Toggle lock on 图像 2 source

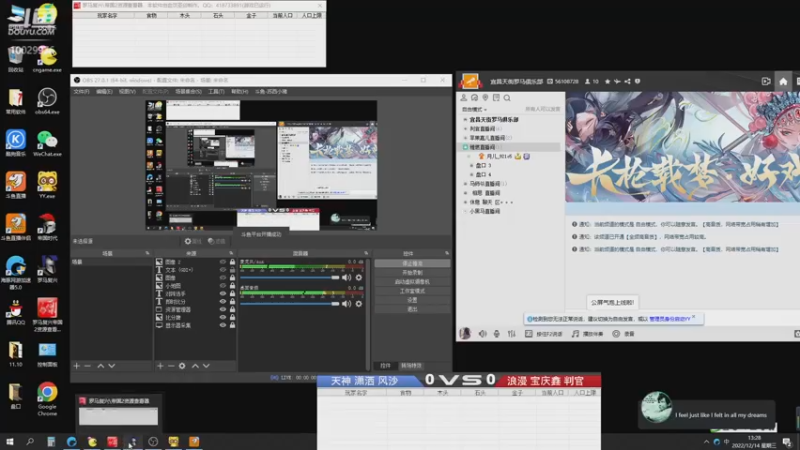pyautogui.click(x=232, y=262)
